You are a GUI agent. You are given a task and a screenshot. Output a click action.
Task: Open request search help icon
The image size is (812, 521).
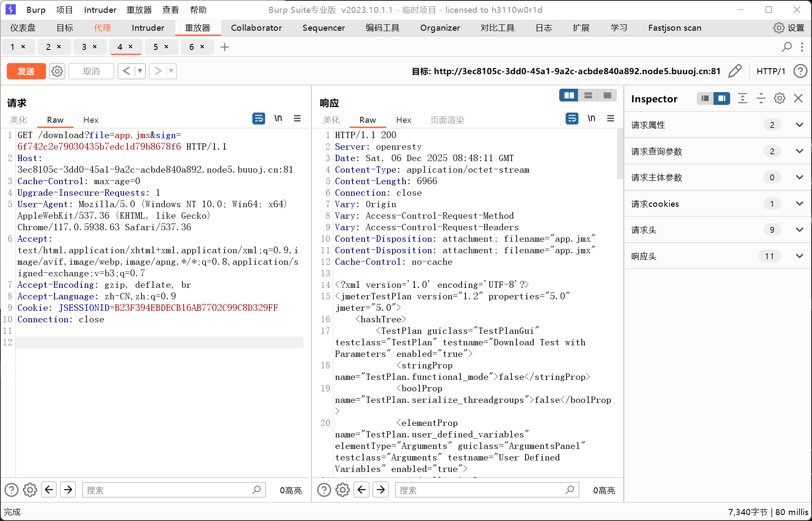click(x=12, y=490)
